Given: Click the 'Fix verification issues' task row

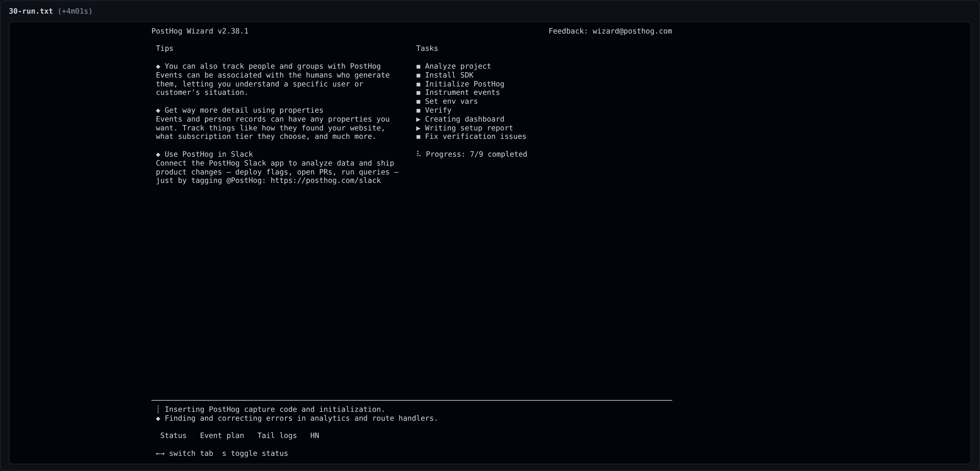Looking at the screenshot, I should point(471,136).
